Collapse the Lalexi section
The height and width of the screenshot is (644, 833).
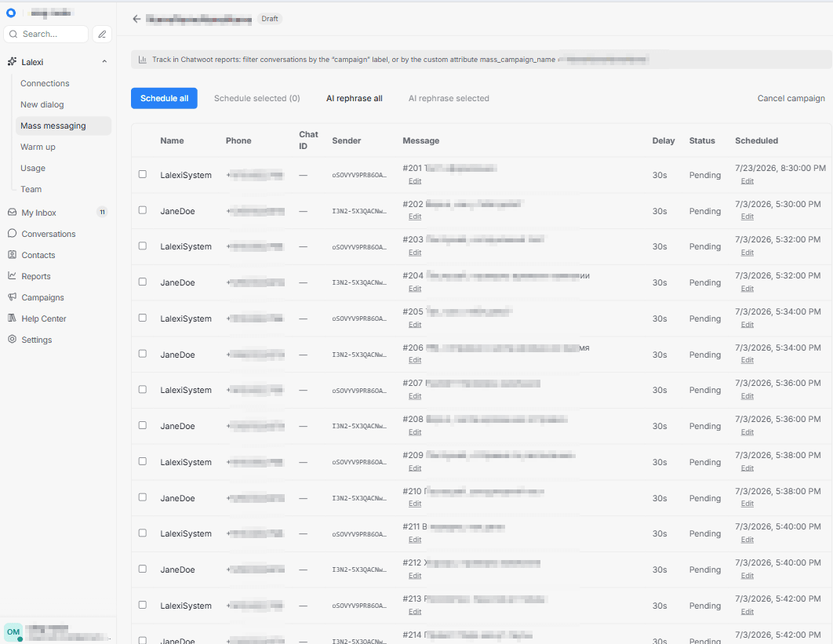click(104, 62)
